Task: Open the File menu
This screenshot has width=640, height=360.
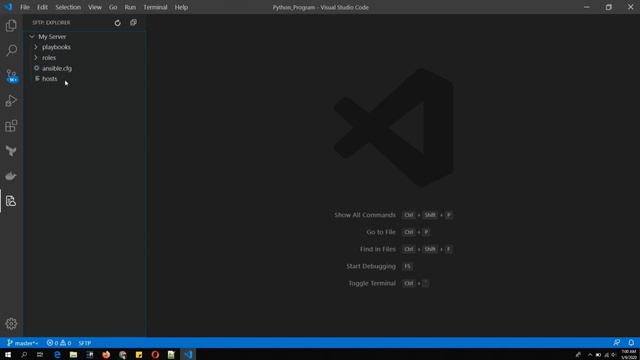Action: click(25, 7)
